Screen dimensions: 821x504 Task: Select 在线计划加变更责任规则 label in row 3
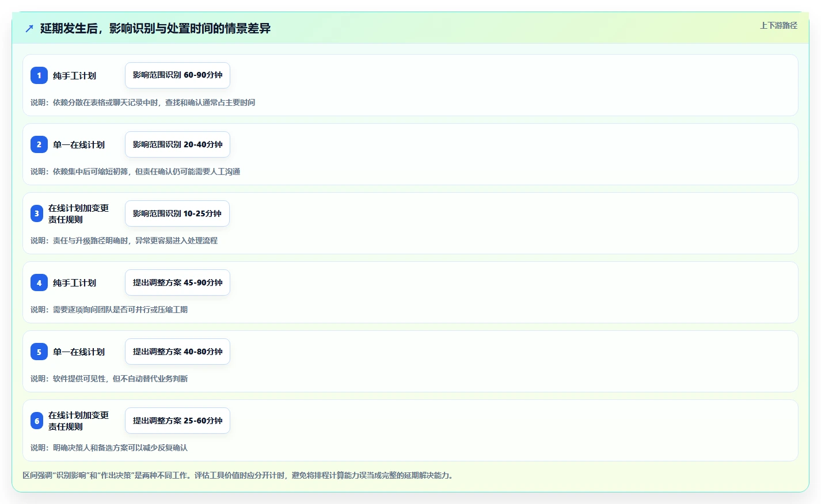[78, 213]
